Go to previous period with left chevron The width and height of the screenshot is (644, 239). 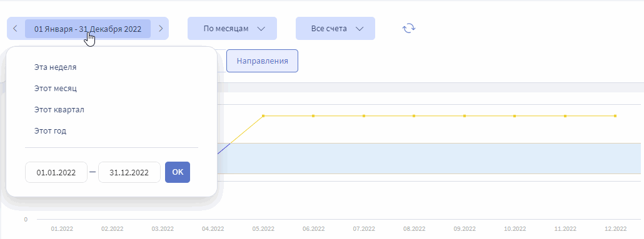click(x=15, y=28)
